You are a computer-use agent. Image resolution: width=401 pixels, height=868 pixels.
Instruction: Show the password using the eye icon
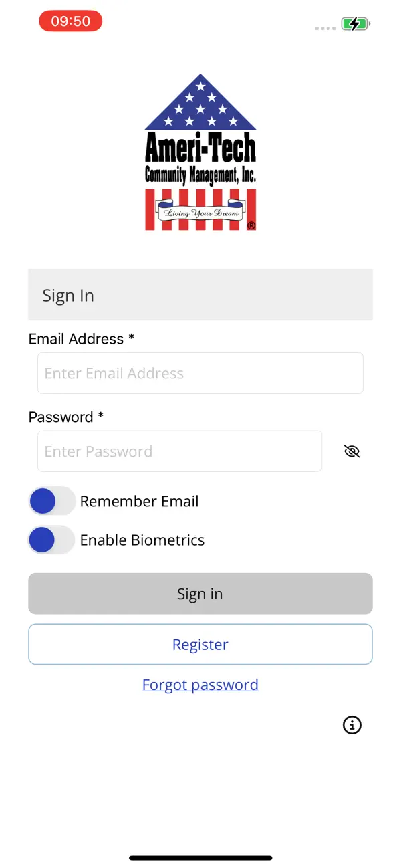pos(352,451)
